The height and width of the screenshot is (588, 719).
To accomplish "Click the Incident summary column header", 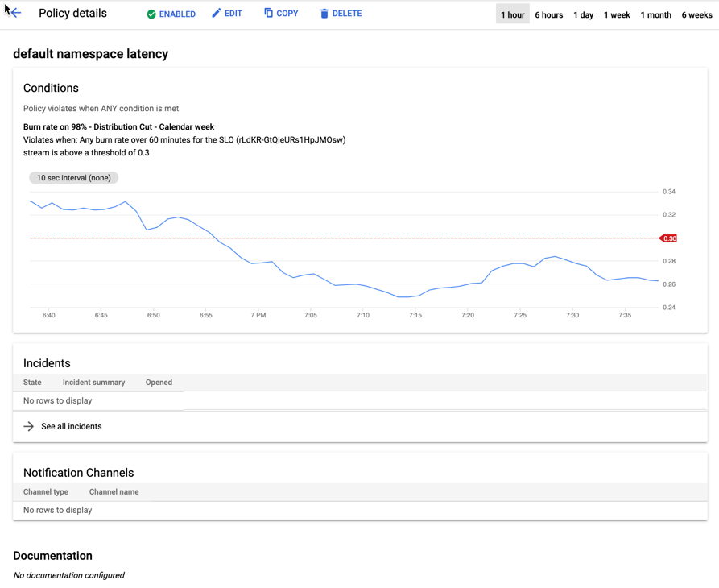I will tap(93, 383).
